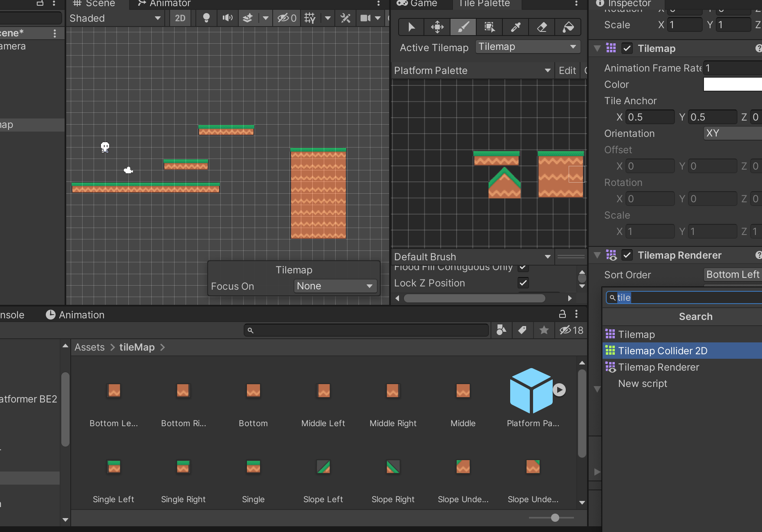The width and height of the screenshot is (762, 532).
Task: Toggle scene lighting bulb icon
Action: (x=206, y=18)
